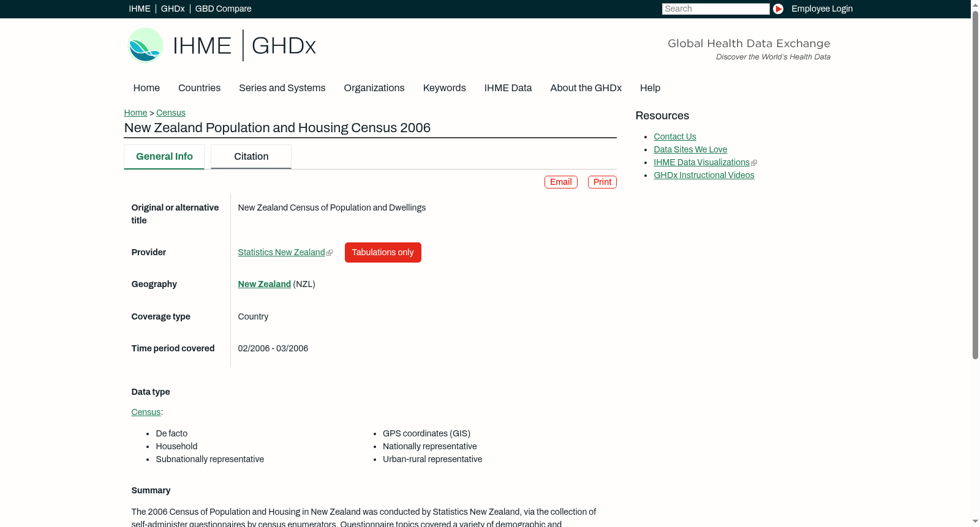980x527 pixels.
Task: Click 'Subnationally representative' list item
Action: 210,459
